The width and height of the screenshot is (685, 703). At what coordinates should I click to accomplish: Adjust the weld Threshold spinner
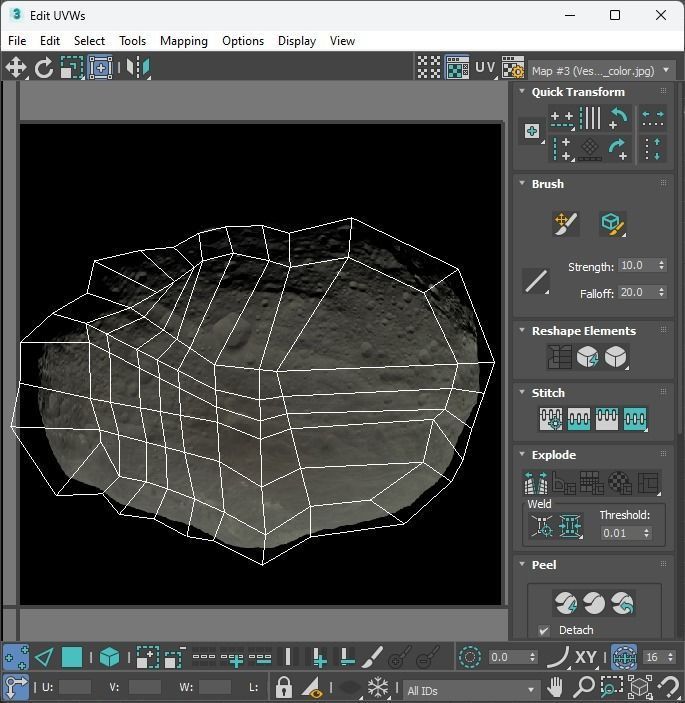[x=646, y=533]
